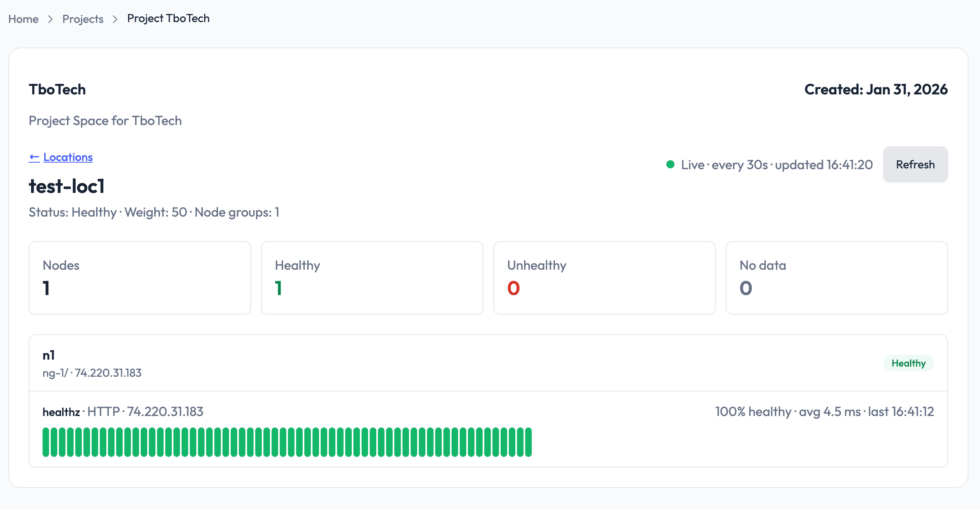
Task: Open the Projects breadcrumb link
Action: (x=83, y=19)
